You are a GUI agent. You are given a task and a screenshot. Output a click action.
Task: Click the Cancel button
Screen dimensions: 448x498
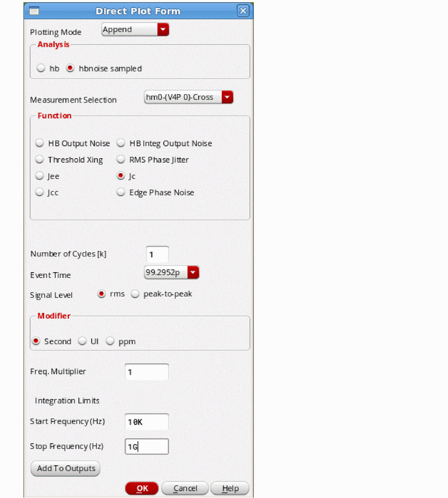(x=185, y=488)
